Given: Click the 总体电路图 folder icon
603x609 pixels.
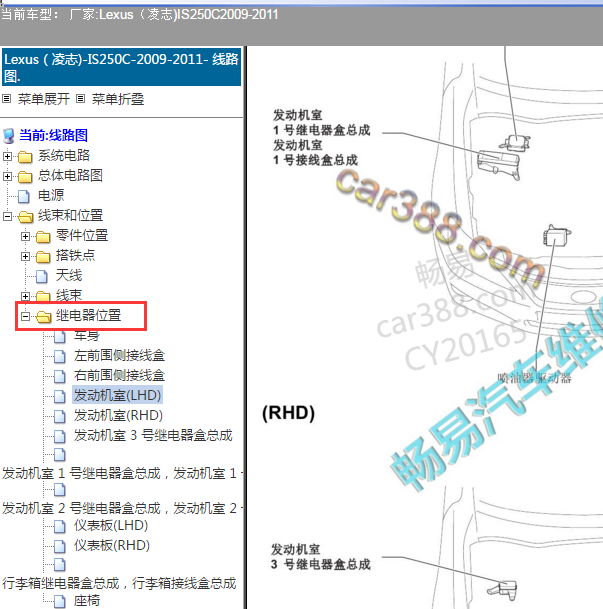Looking at the screenshot, I should [25, 177].
